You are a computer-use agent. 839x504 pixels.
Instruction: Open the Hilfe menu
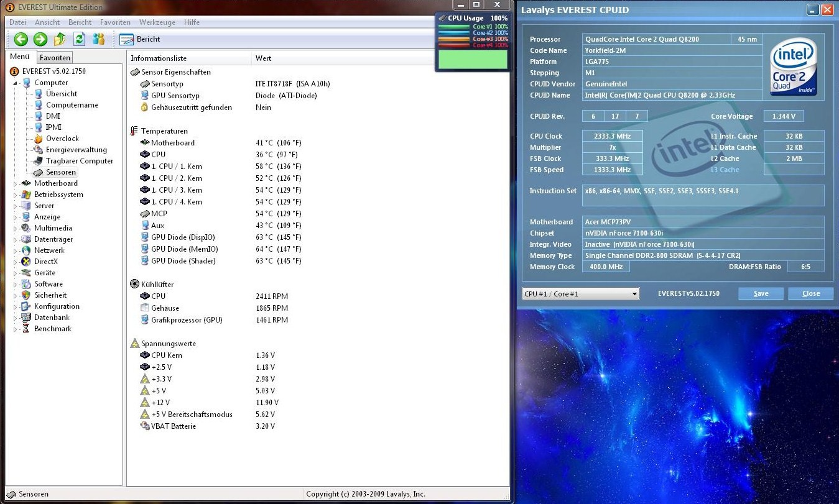point(192,22)
